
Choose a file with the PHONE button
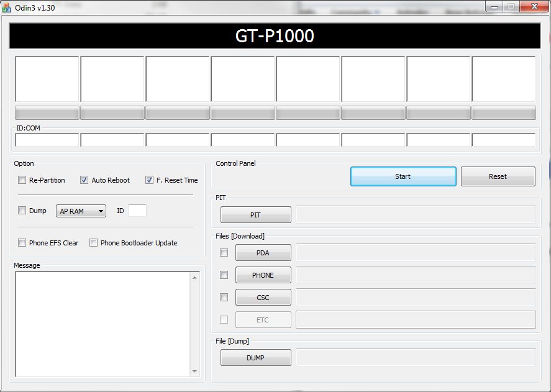pos(263,275)
